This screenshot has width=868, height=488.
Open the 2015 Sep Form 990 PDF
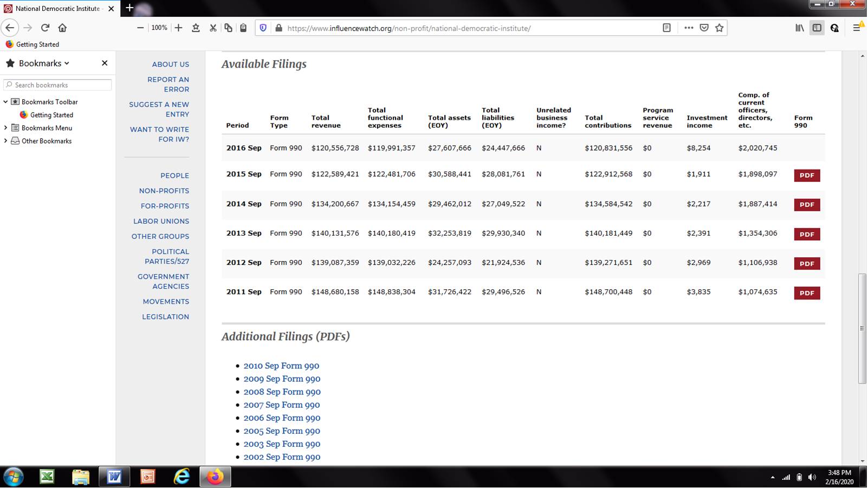[806, 175]
